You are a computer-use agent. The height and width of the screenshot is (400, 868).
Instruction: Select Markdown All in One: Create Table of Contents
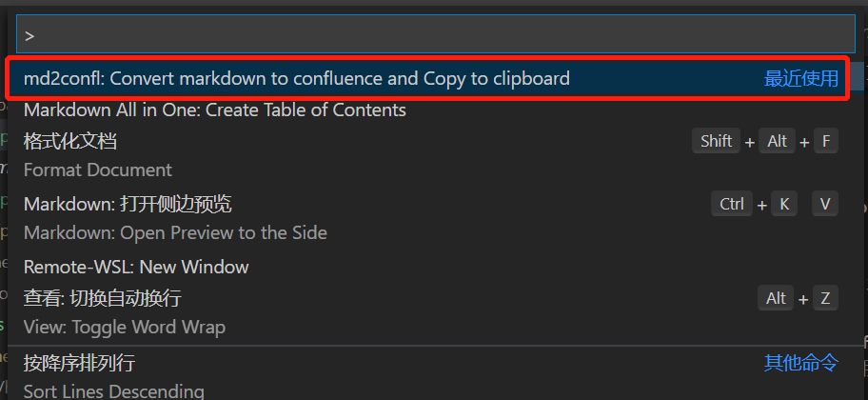pyautogui.click(x=215, y=110)
